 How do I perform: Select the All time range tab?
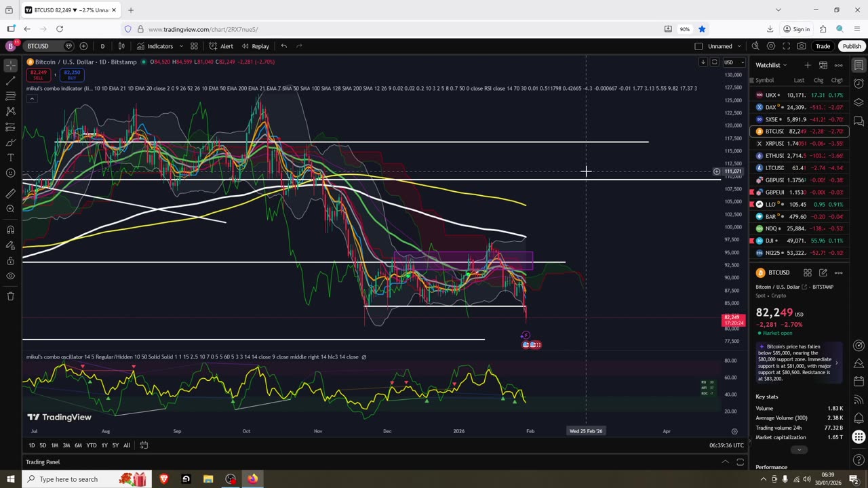tap(127, 445)
